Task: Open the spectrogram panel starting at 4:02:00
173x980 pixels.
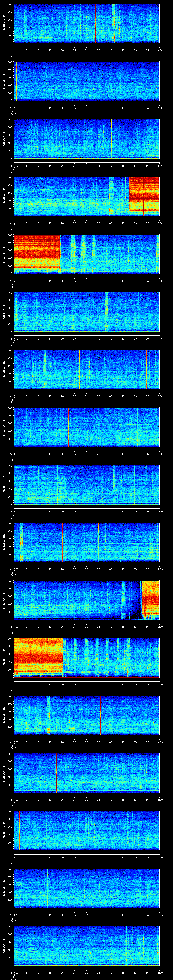Action: point(86,81)
